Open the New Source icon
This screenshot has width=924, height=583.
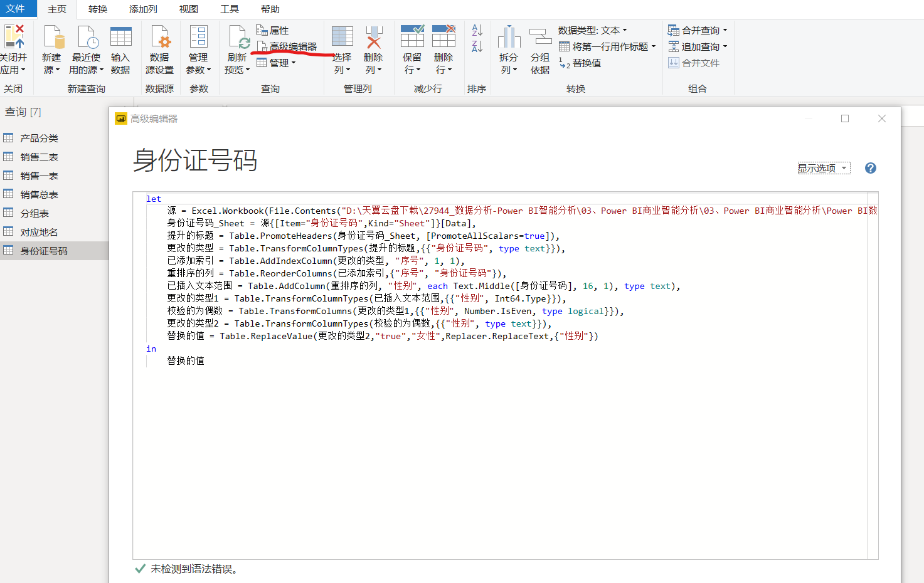coord(54,36)
